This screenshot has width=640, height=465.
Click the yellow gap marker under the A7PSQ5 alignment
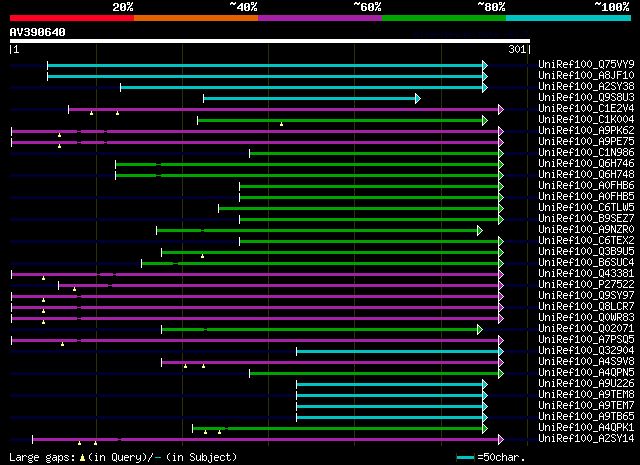[62, 344]
